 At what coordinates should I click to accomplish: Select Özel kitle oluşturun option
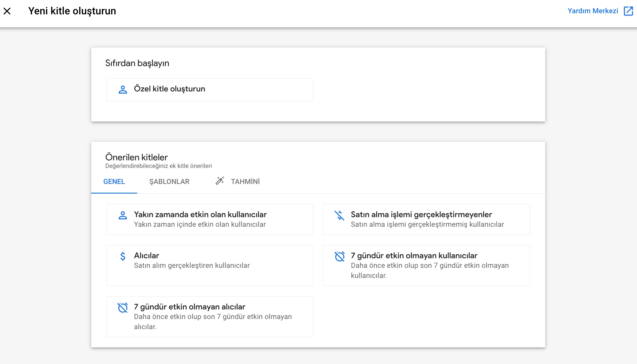(x=210, y=89)
